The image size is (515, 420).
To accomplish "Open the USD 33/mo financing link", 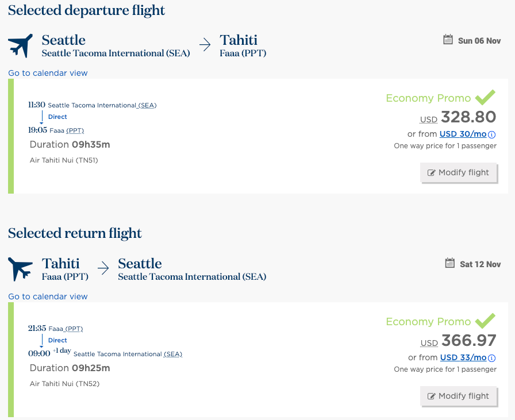I will (x=463, y=357).
